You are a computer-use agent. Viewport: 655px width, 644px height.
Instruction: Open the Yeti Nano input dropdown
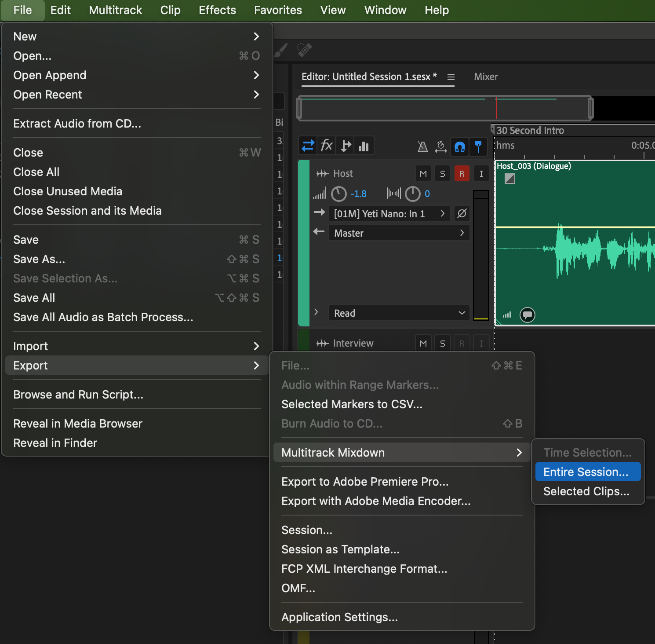389,214
